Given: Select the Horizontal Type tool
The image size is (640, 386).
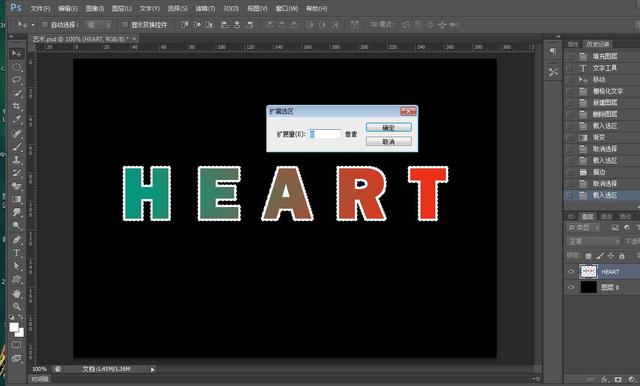Looking at the screenshot, I should (x=16, y=253).
